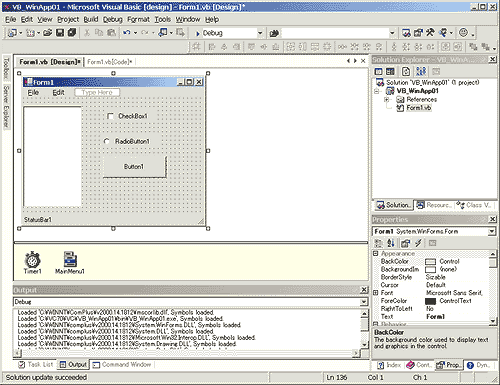Click Categorized icon in Properties panel

[378, 243]
